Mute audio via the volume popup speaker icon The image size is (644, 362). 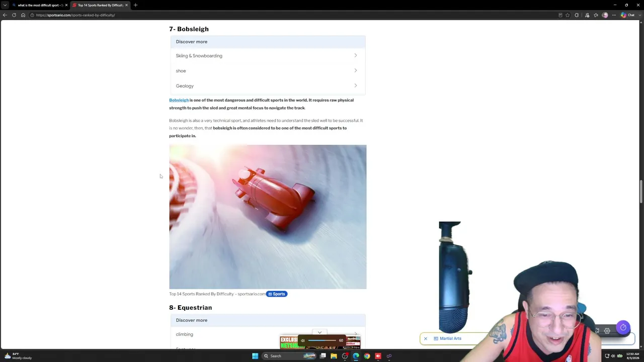click(302, 340)
